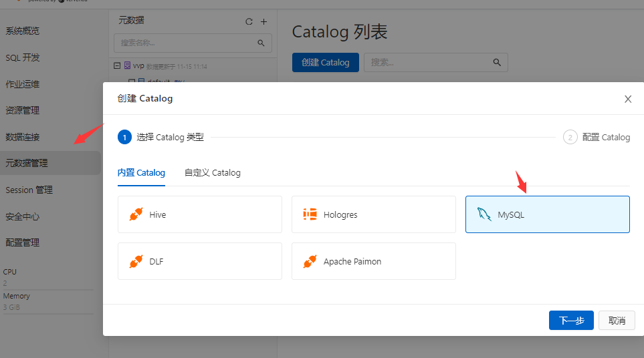Click the Hive plug icon
The height and width of the screenshot is (358, 644).
click(x=136, y=214)
